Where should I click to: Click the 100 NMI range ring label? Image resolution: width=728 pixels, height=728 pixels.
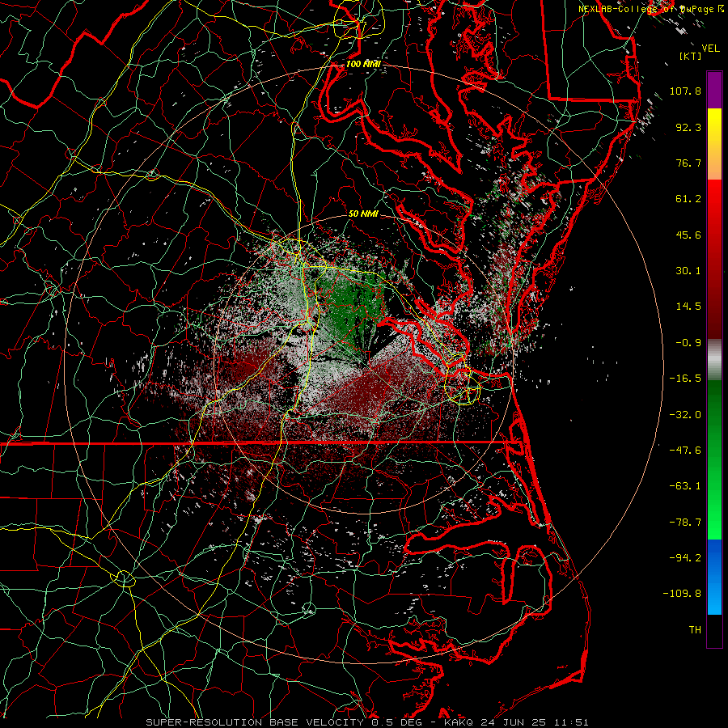click(x=363, y=64)
